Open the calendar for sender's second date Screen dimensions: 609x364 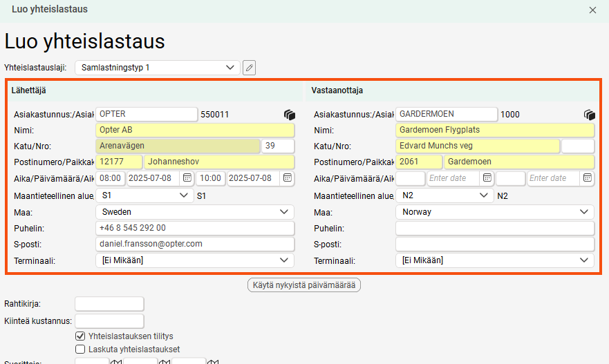coord(287,178)
